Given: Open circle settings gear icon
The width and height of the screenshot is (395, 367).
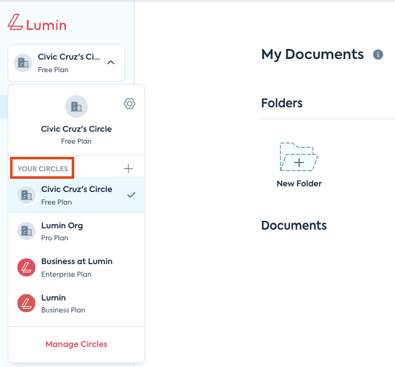Looking at the screenshot, I should tap(129, 104).
